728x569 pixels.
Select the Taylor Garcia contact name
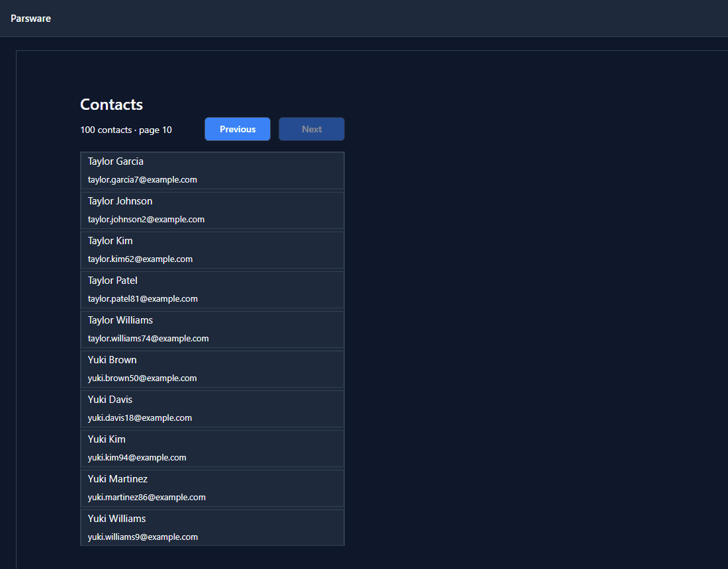116,161
